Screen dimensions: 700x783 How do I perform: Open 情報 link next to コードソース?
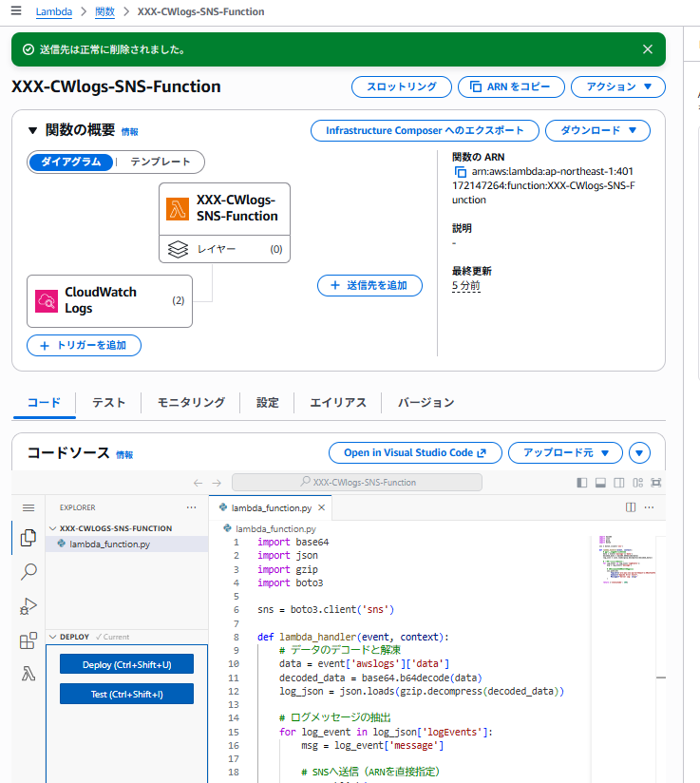[x=124, y=455]
